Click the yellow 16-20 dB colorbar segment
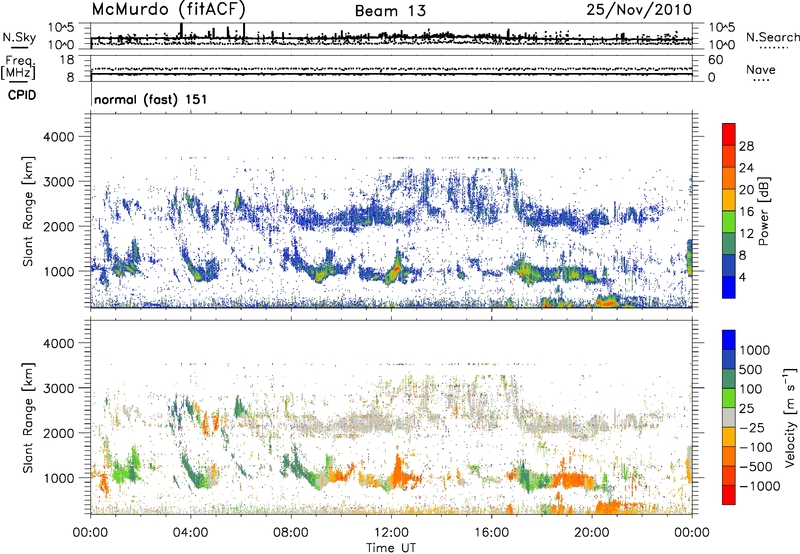Image resolution: width=800 pixels, height=554 pixels. 729,199
